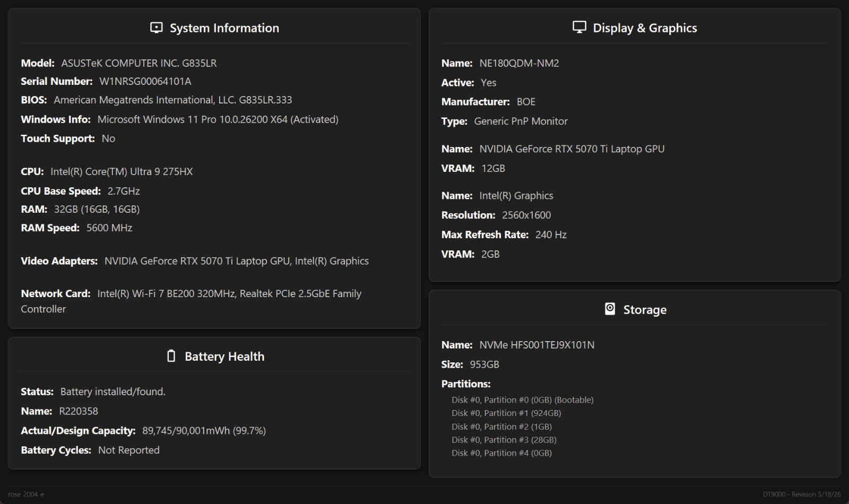Click the "Partitions:" label
Screen dimensions: 849x504
pos(466,384)
